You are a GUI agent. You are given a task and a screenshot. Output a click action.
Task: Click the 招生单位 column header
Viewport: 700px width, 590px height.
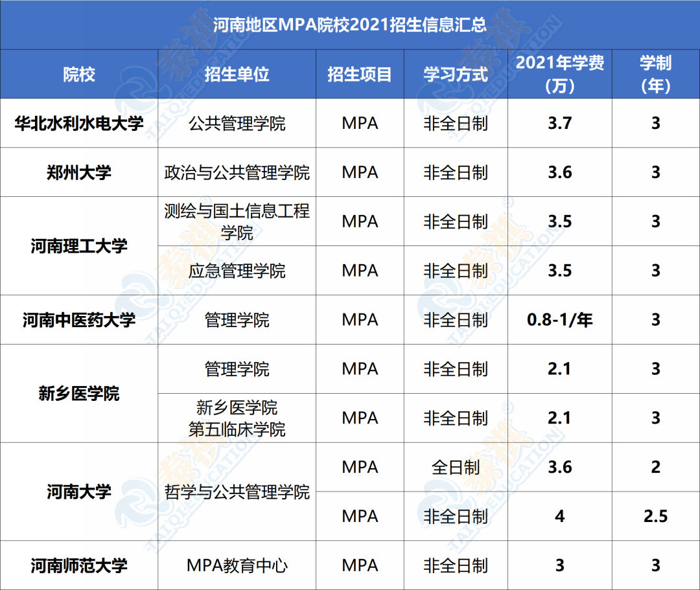click(x=237, y=74)
